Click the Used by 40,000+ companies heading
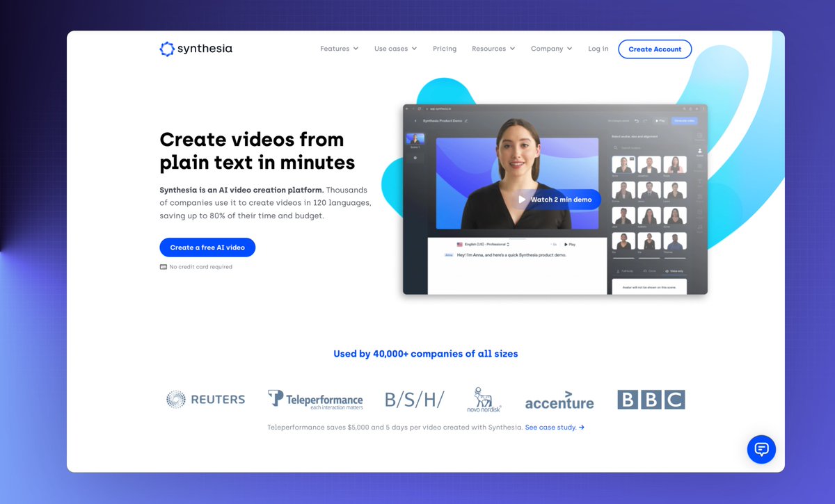835x504 pixels. (x=426, y=354)
